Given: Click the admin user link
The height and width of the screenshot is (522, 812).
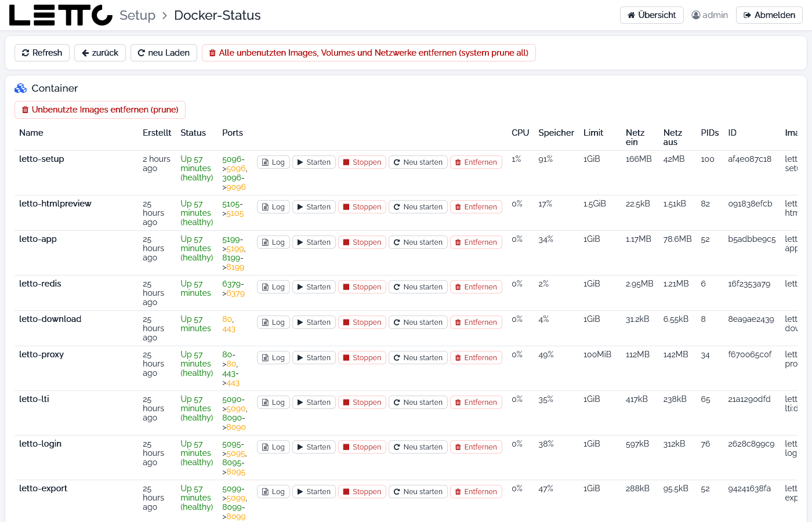Looking at the screenshot, I should tap(710, 15).
